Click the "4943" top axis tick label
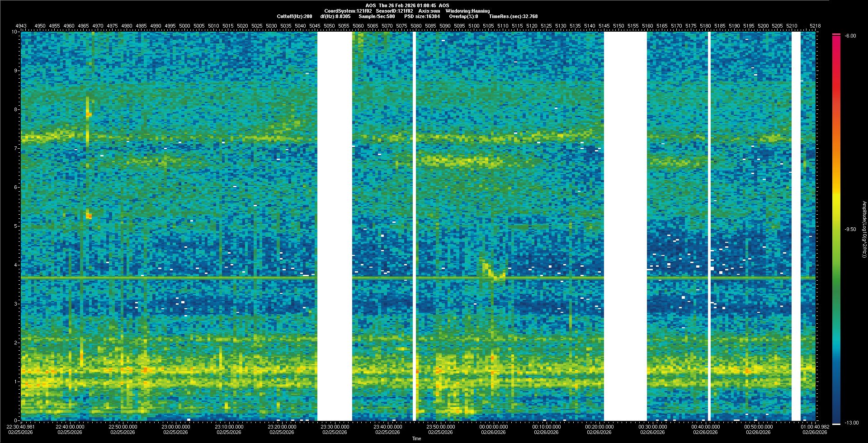This screenshot has height=443, width=868. click(21, 26)
